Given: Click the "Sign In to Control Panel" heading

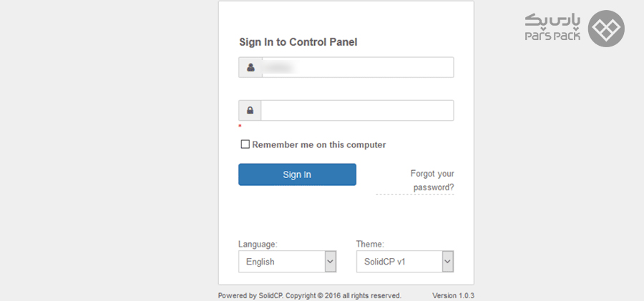Looking at the screenshot, I should pos(298,41).
